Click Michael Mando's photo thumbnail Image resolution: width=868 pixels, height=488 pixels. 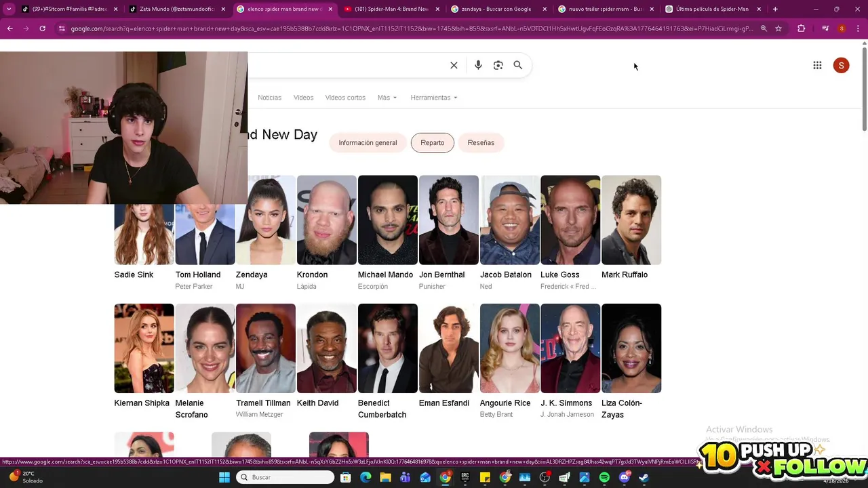pos(387,220)
